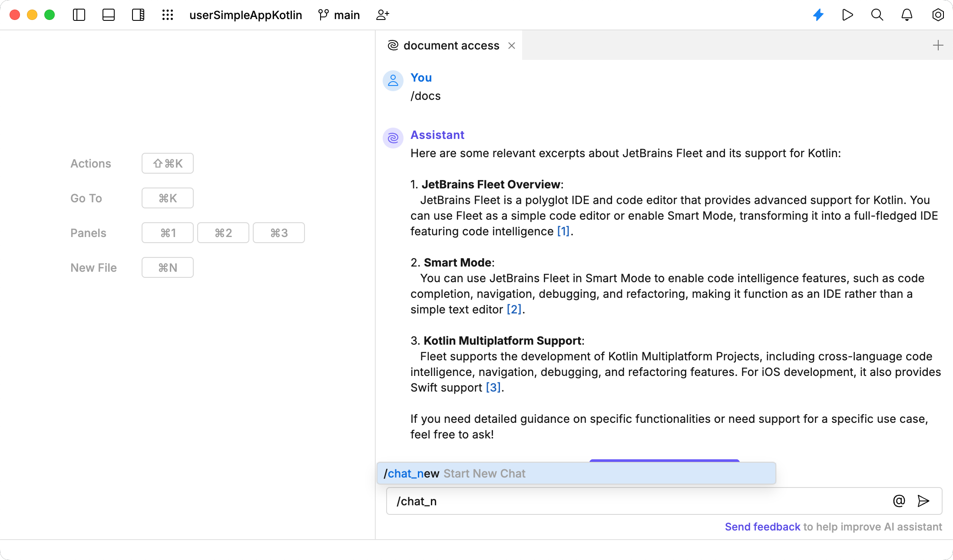953x560 pixels.
Task: Click the Panels ⌘3 button
Action: (x=279, y=233)
